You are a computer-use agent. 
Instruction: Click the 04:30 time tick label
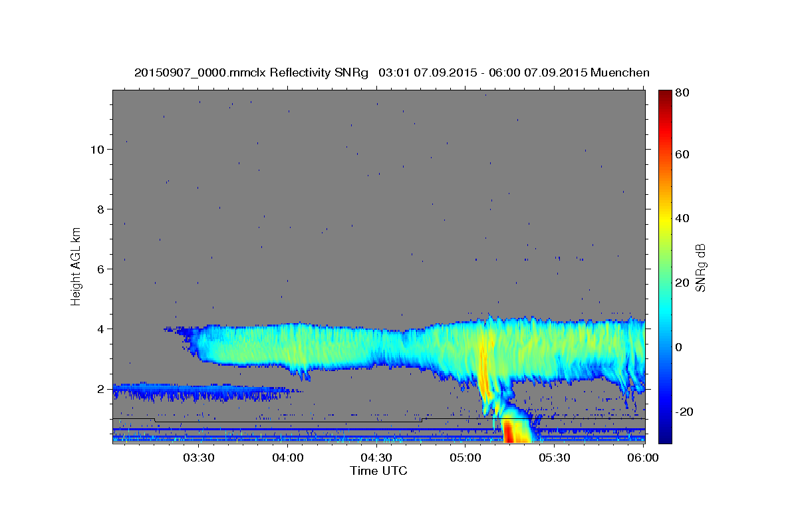[377, 458]
